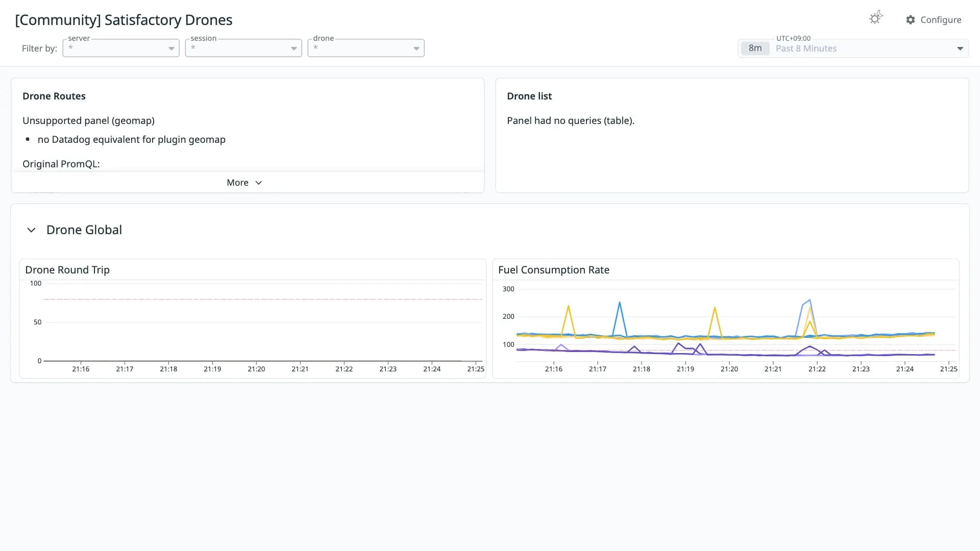Click the 'Original PromQL:' label

[61, 164]
